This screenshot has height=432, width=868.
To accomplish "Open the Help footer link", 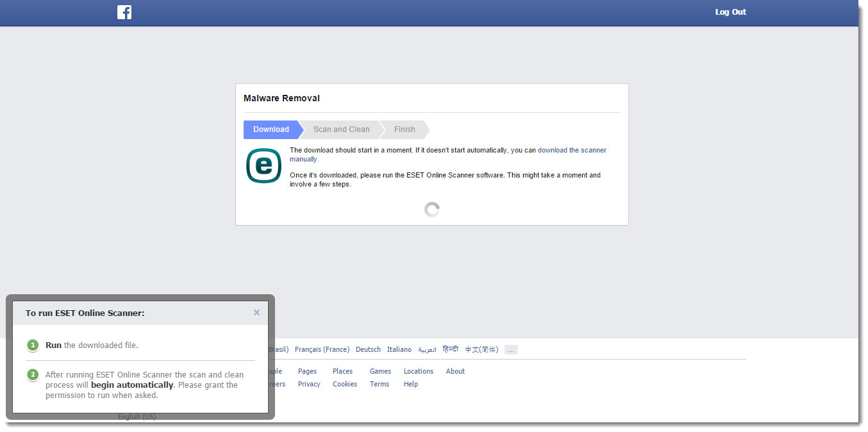I will coord(411,385).
